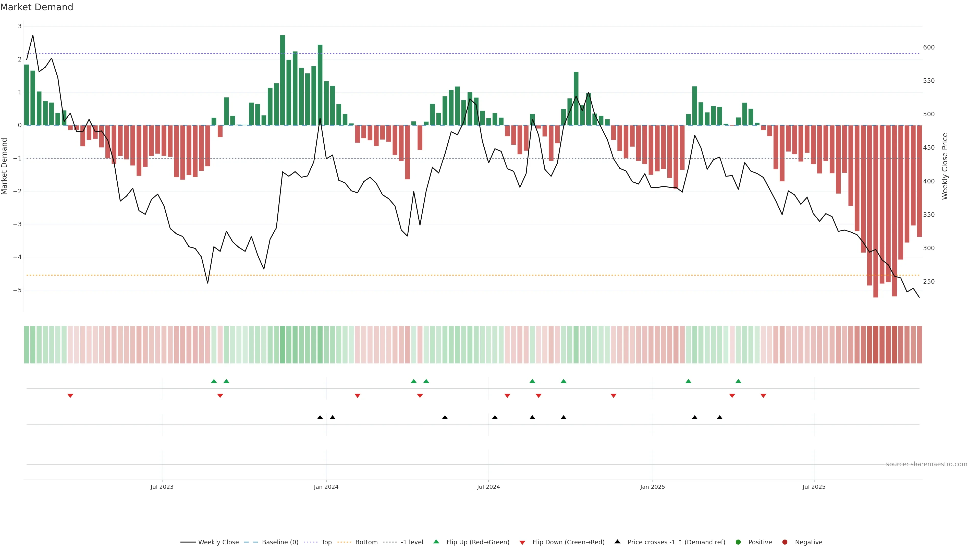
Task: Click green Flip Up legend triangle
Action: (436, 542)
